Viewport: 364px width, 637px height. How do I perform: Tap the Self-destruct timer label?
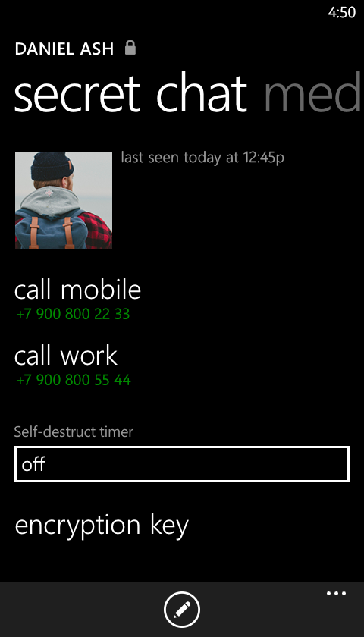click(x=74, y=431)
